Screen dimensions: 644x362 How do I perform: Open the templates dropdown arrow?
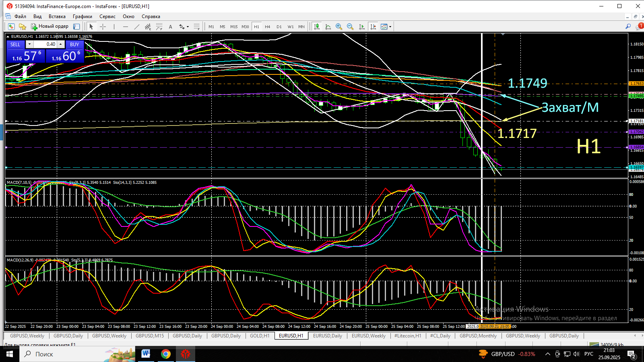(x=390, y=27)
